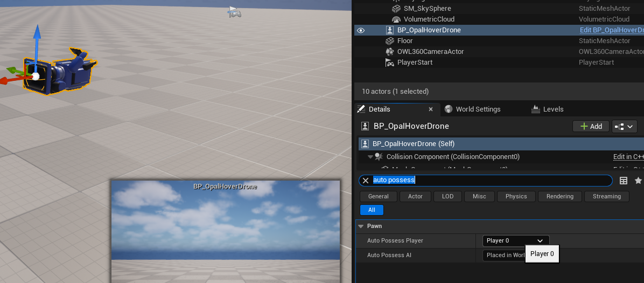Click the BP_OpalHoverDrone pawn icon in outliner

[390, 30]
